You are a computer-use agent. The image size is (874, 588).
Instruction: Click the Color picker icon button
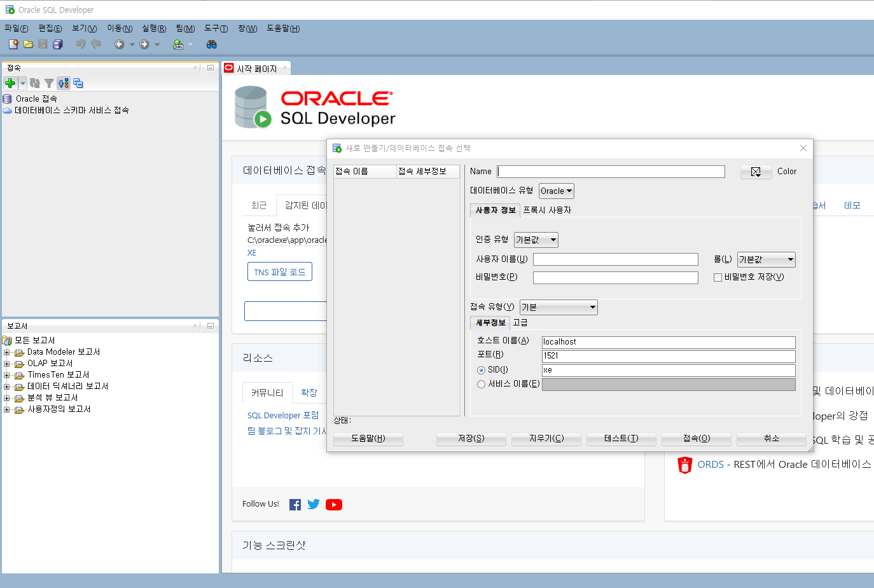click(756, 172)
